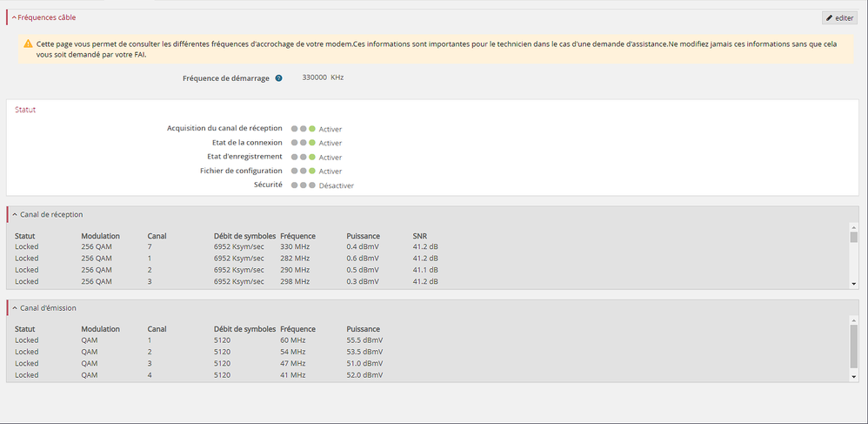The height and width of the screenshot is (424, 868).
Task: Collapse the Fréquences câble section
Action: (x=14, y=17)
